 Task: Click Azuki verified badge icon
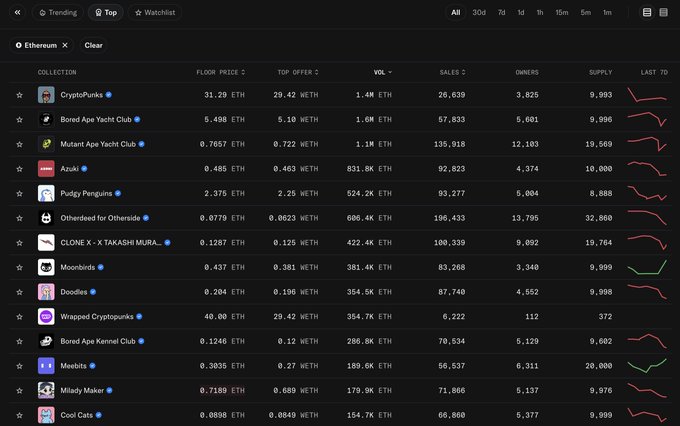click(x=84, y=169)
